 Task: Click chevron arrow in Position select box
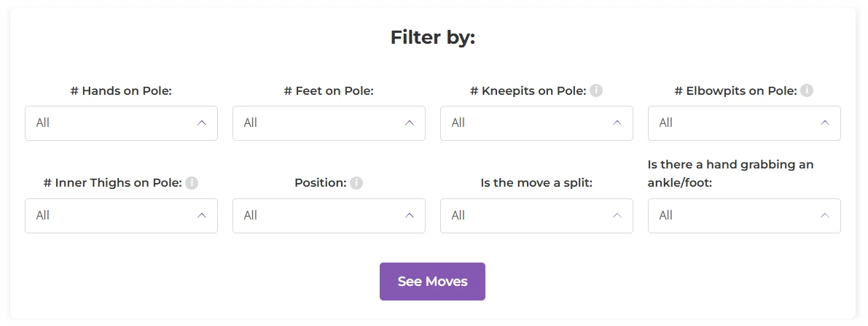coord(409,216)
